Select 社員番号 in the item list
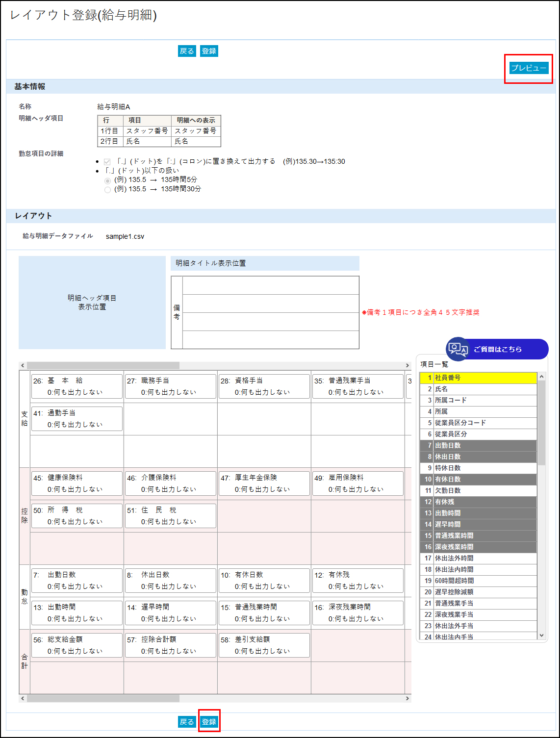Screen dimensions: 560x738 [x=478, y=378]
